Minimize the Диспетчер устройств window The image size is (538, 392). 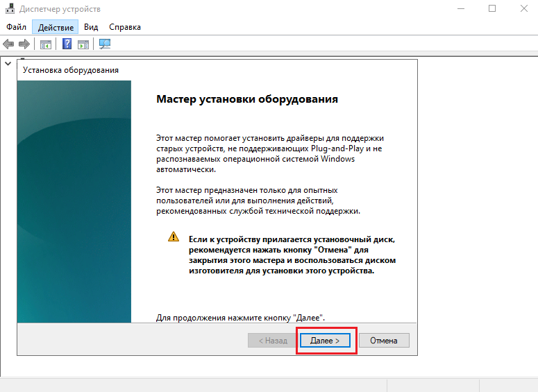click(461, 8)
